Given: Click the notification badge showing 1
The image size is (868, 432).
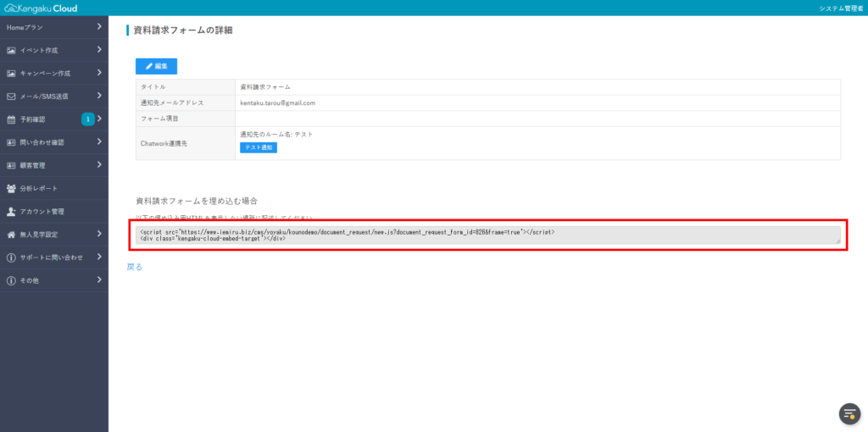Looking at the screenshot, I should (88, 119).
